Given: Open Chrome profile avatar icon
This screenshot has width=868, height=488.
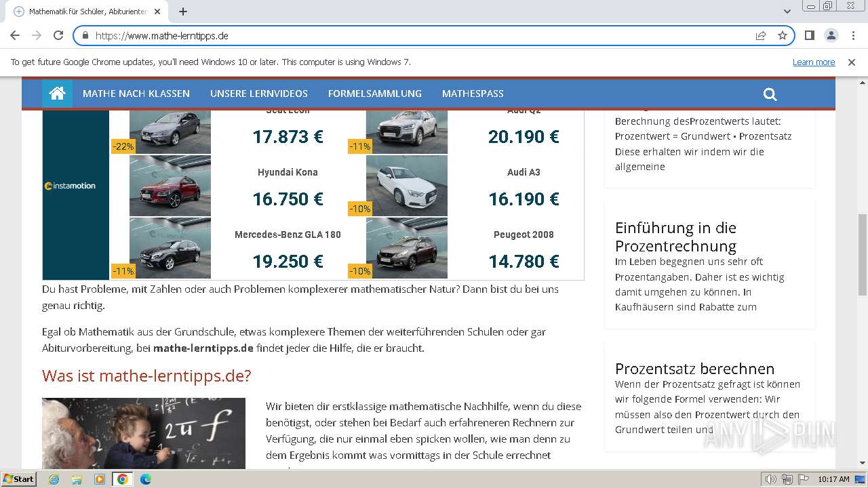Looking at the screenshot, I should [831, 35].
